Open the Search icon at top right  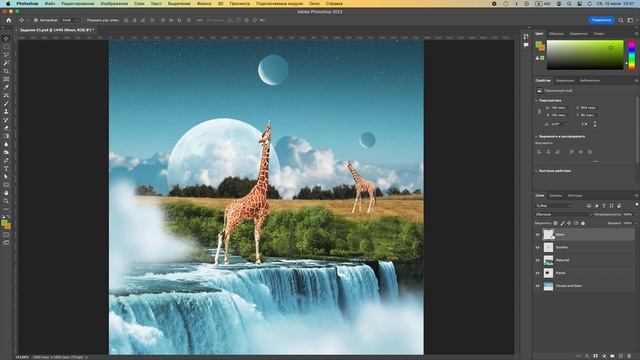click(621, 20)
